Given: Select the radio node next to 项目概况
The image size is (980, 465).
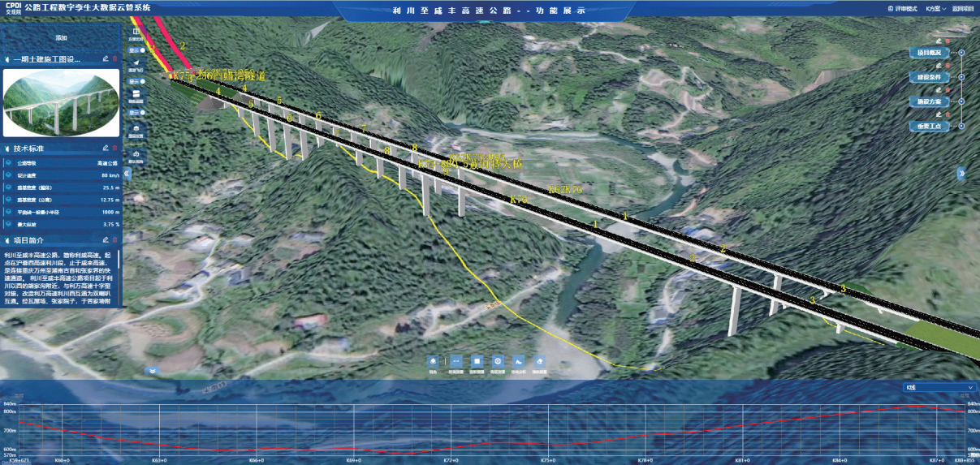Looking at the screenshot, I should 961,53.
